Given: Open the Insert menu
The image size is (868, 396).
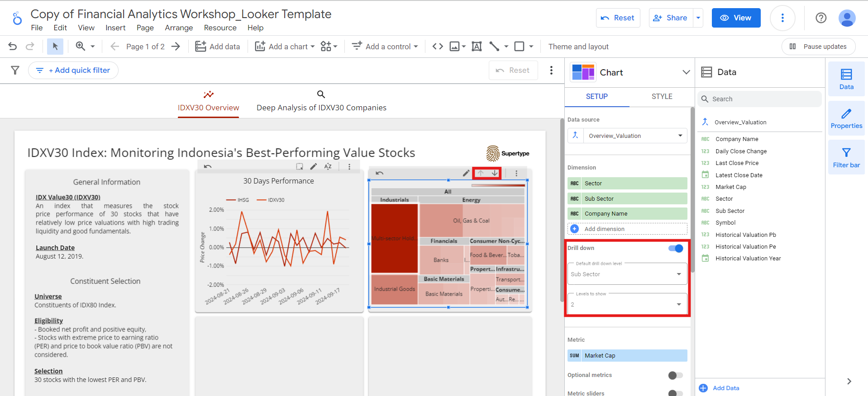Looking at the screenshot, I should (115, 28).
